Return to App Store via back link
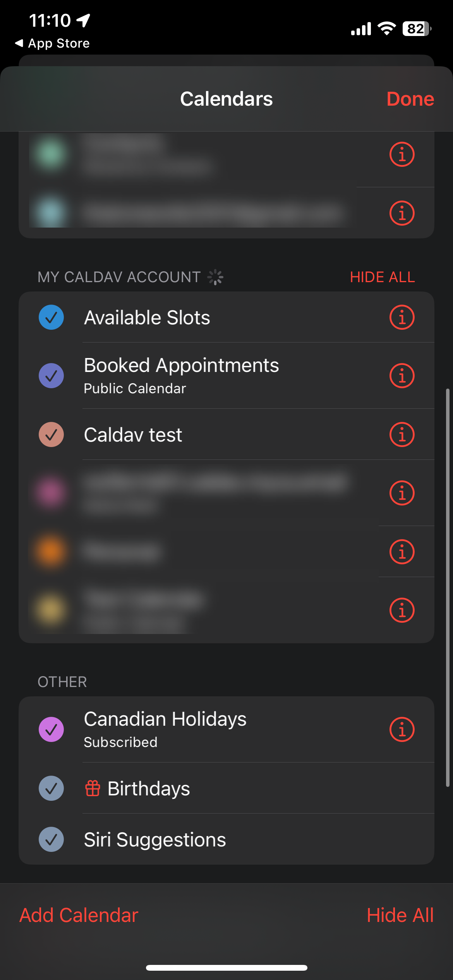Screen dimensions: 453x980 [52, 43]
